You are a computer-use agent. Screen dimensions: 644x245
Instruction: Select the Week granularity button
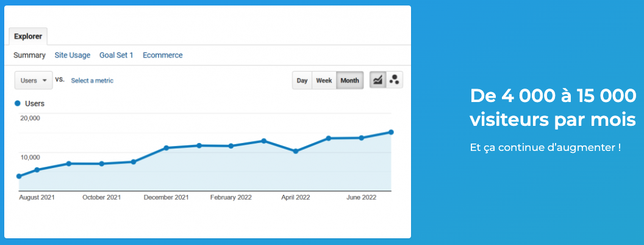[324, 80]
